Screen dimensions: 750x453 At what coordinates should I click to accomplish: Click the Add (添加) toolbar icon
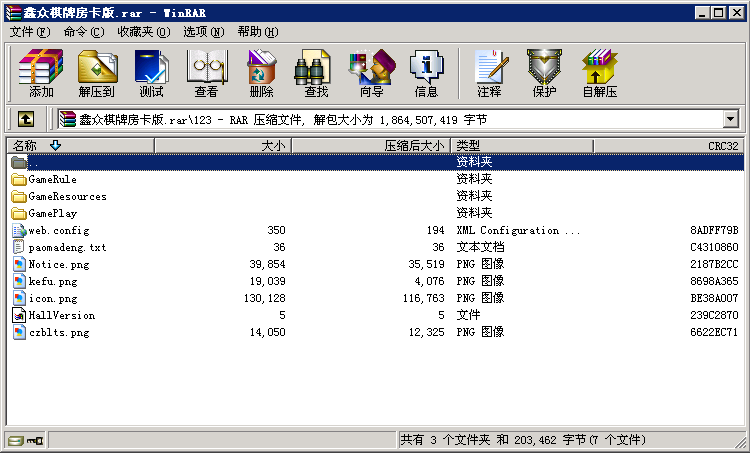(41, 73)
